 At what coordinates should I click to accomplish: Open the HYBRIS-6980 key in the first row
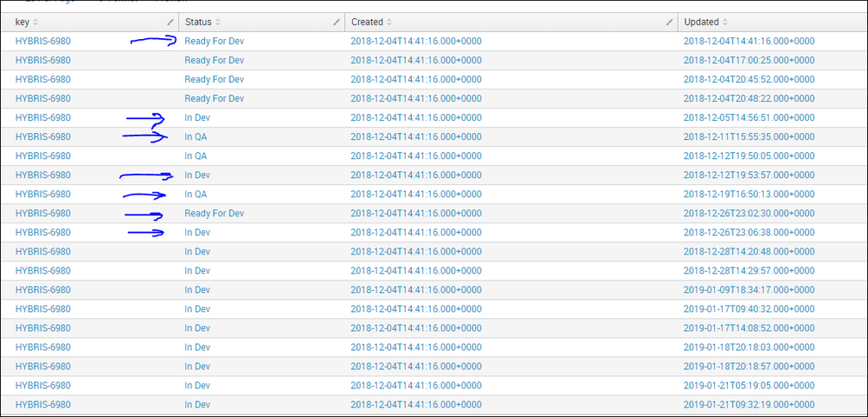(43, 41)
